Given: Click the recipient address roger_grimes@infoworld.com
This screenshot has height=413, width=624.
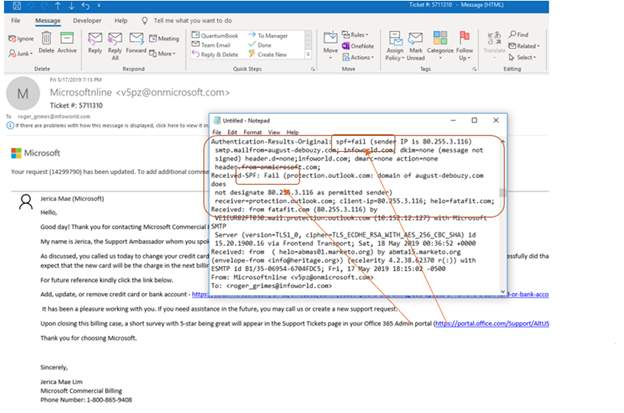Looking at the screenshot, I should click(x=54, y=117).
